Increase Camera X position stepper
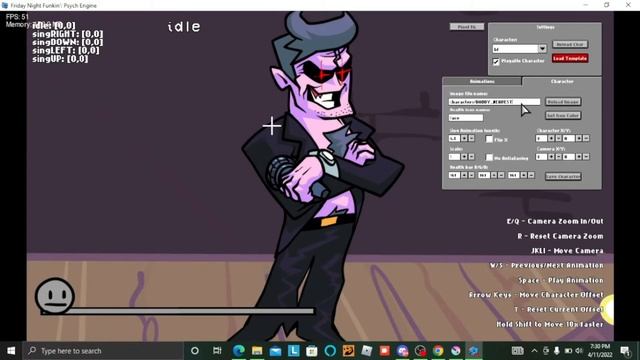 coord(551,157)
